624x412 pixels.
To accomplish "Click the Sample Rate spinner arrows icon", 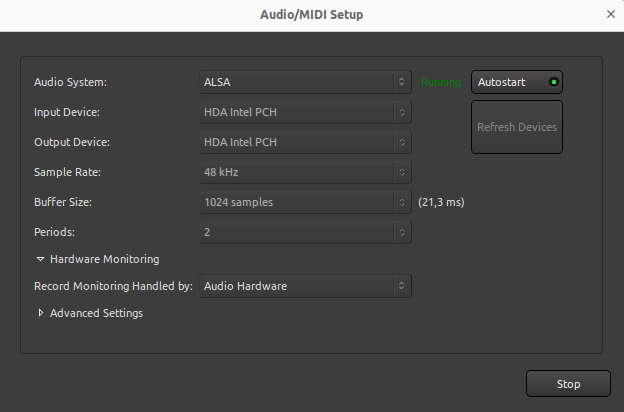I will (x=402, y=172).
